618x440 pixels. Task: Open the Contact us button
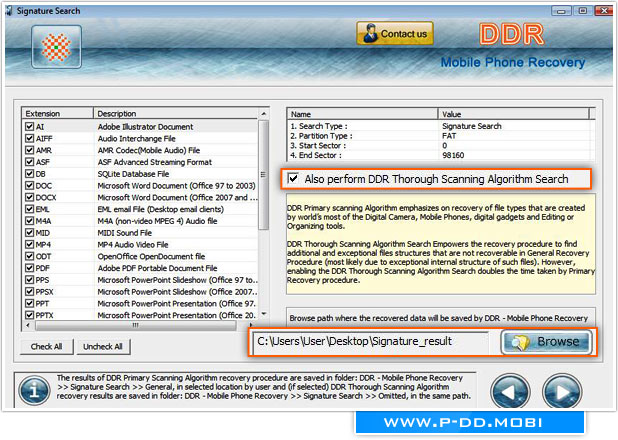(395, 34)
